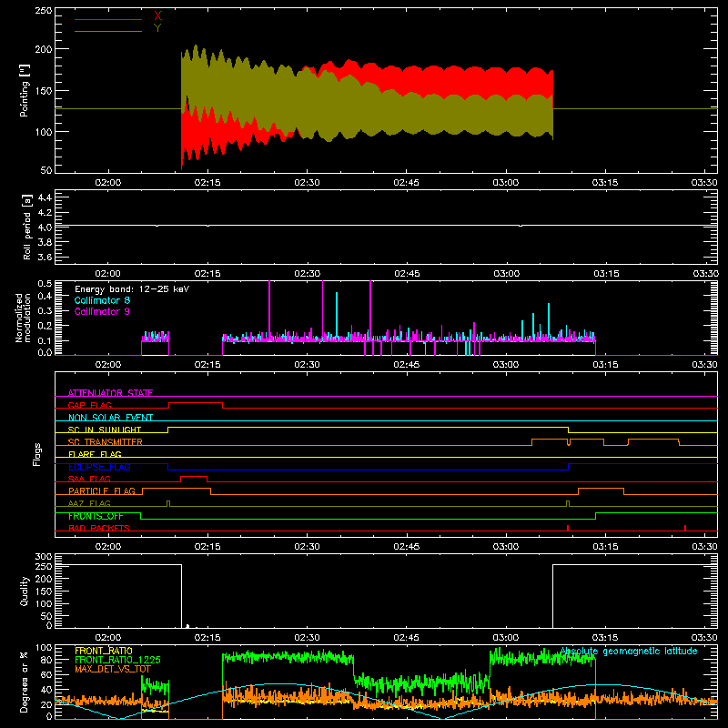Click 02:00 time label under the Pointing panel
The image size is (728, 728).
click(x=108, y=183)
